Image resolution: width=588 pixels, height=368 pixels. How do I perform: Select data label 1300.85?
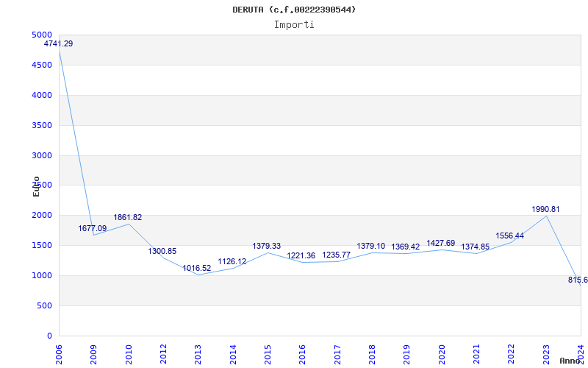162,251
